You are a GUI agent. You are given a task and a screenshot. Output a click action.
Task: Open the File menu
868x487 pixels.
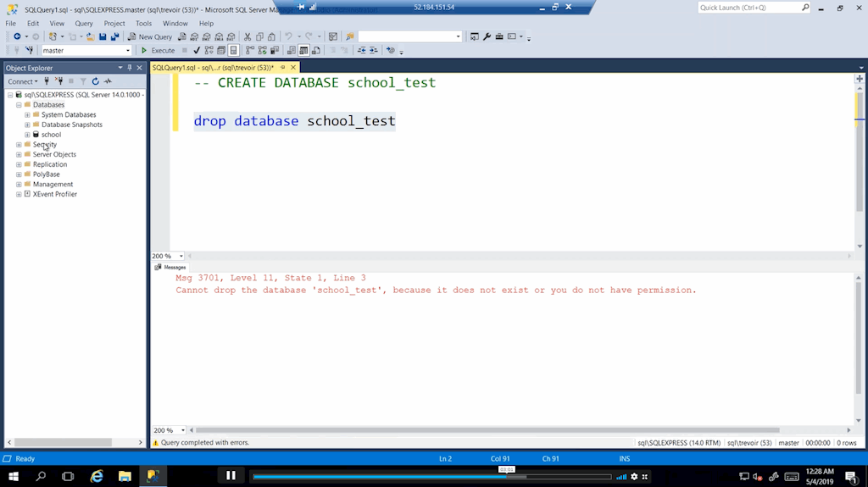pyautogui.click(x=10, y=23)
